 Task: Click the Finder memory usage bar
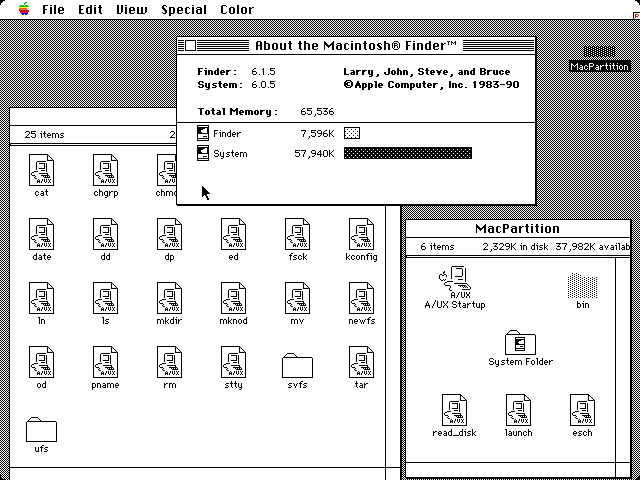[x=352, y=133]
